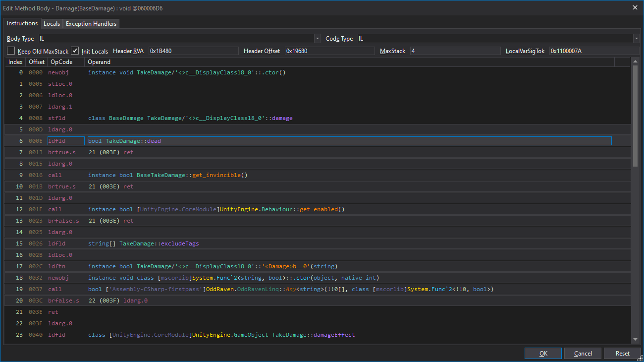Switch to the Locals tab
Viewport: 644px width, 362px height.
pos(52,24)
